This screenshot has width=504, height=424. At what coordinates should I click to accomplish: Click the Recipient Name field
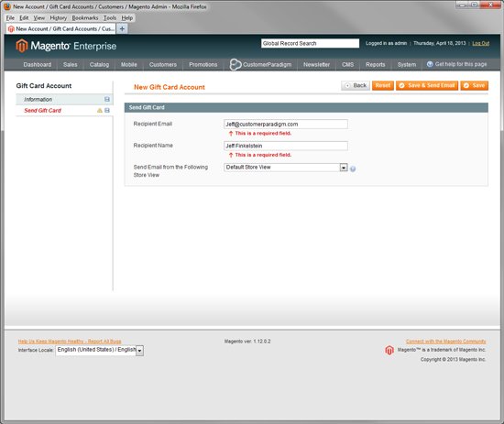coord(286,146)
